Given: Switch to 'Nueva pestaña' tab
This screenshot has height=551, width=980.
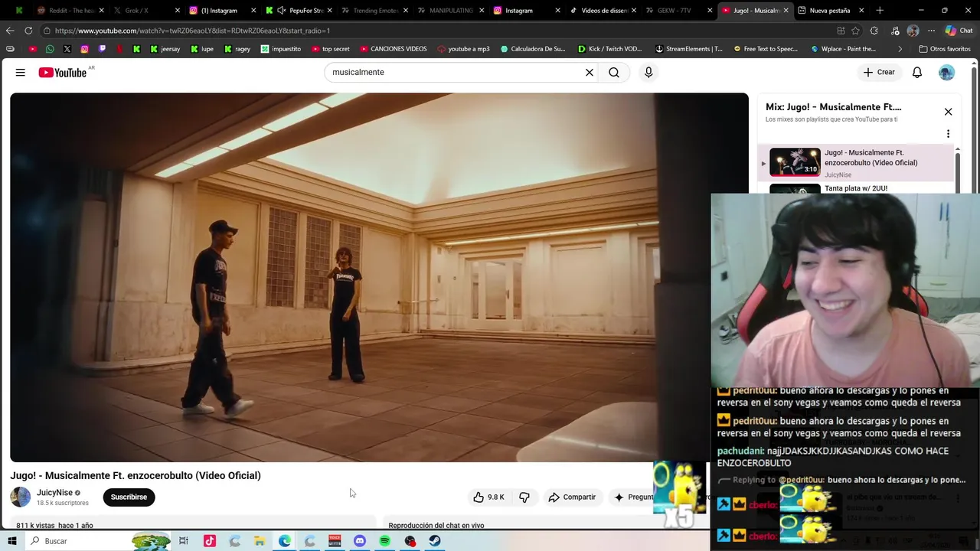Looking at the screenshot, I should pyautogui.click(x=830, y=11).
